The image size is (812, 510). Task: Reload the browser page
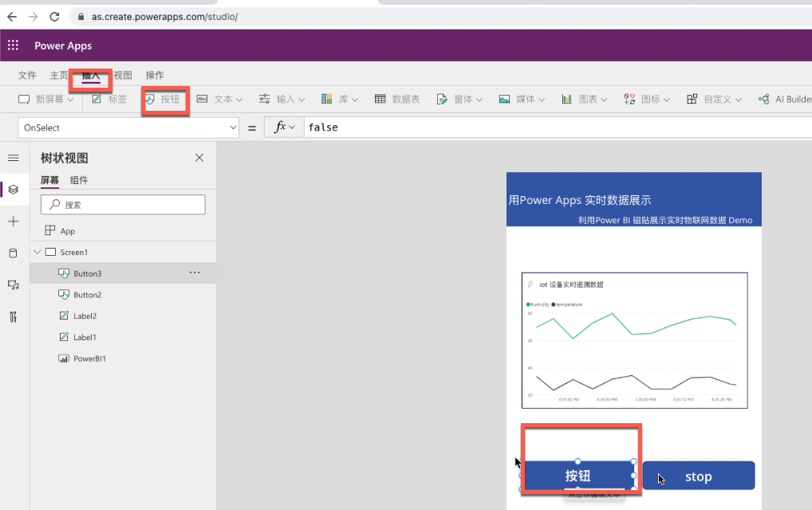pyautogui.click(x=54, y=17)
